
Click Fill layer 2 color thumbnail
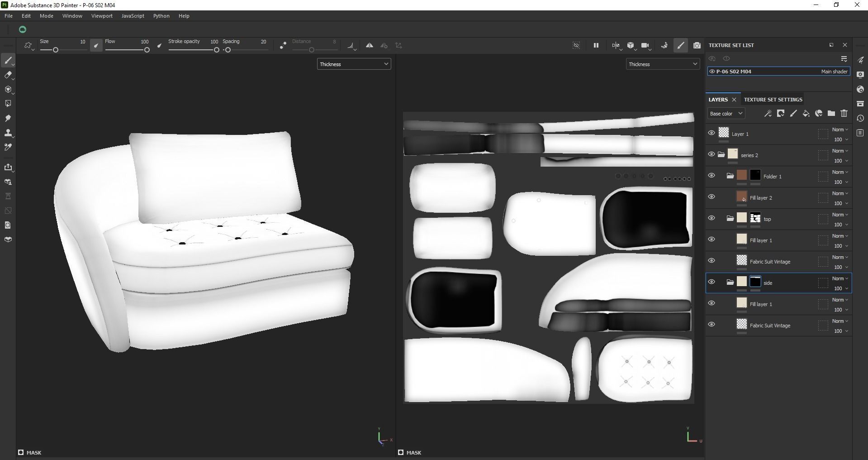742,196
